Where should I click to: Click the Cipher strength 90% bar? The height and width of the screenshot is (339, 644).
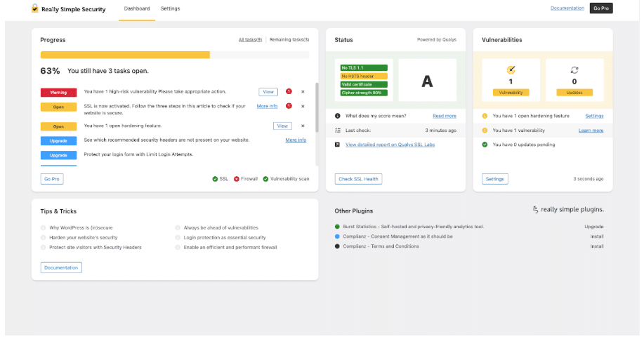364,93
